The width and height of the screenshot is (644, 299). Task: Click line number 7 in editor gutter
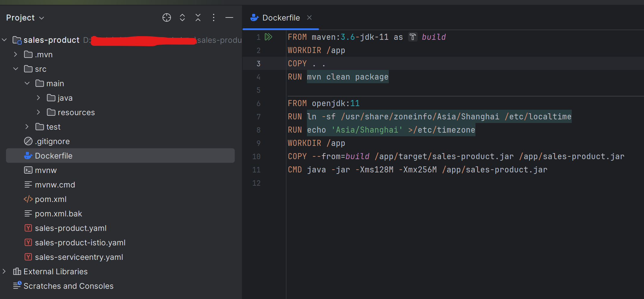[x=258, y=117]
